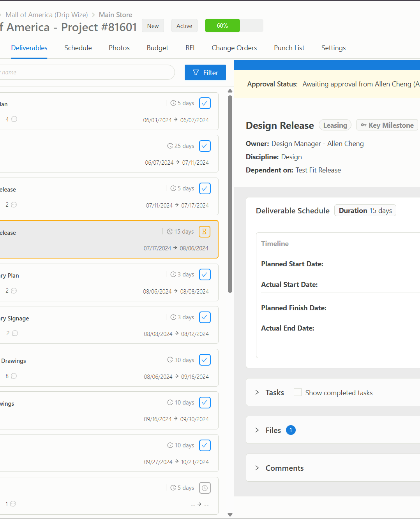Open the Settings tab
This screenshot has height=519, width=420.
click(x=334, y=48)
